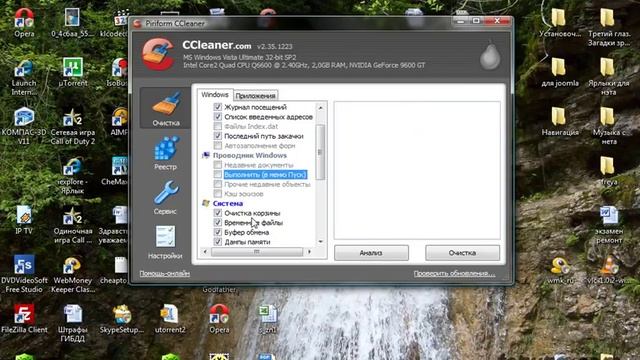
Task: Click the Очистка run cleaner button
Action: coord(462,253)
